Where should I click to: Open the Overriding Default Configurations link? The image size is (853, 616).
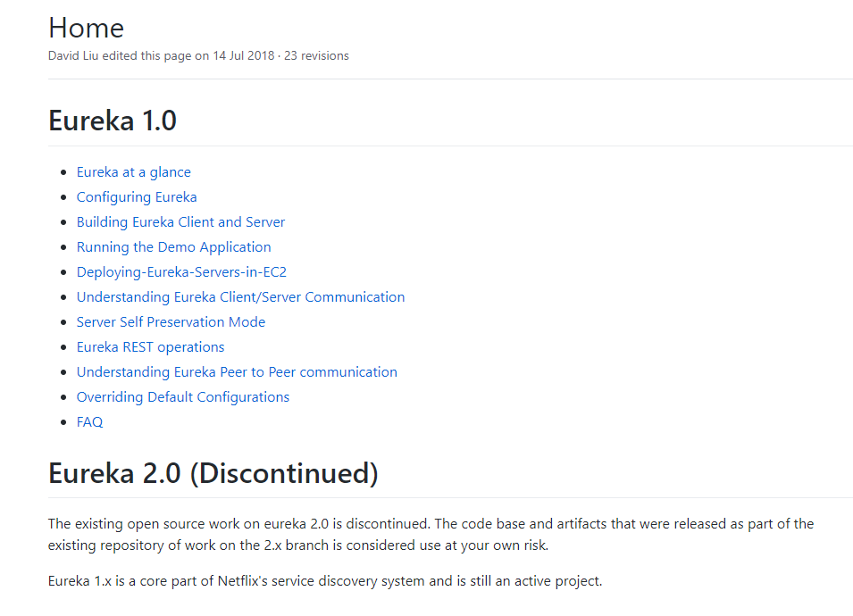coord(183,397)
